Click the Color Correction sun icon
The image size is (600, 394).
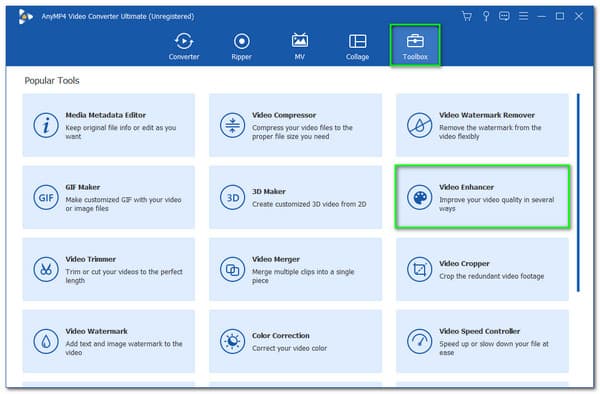[232, 341]
